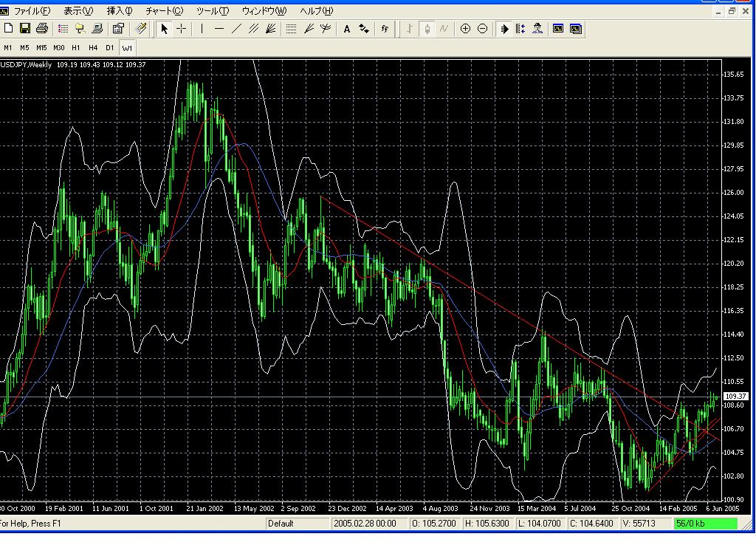Open the ファイル(F) menu
This screenshot has width=756, height=545.
click(32, 10)
